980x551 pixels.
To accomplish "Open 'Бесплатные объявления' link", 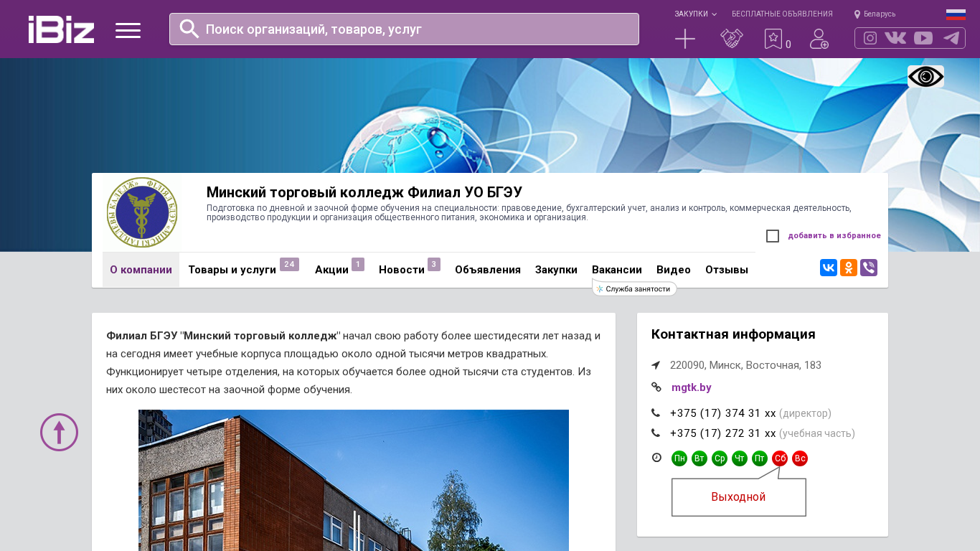I will pos(782,14).
